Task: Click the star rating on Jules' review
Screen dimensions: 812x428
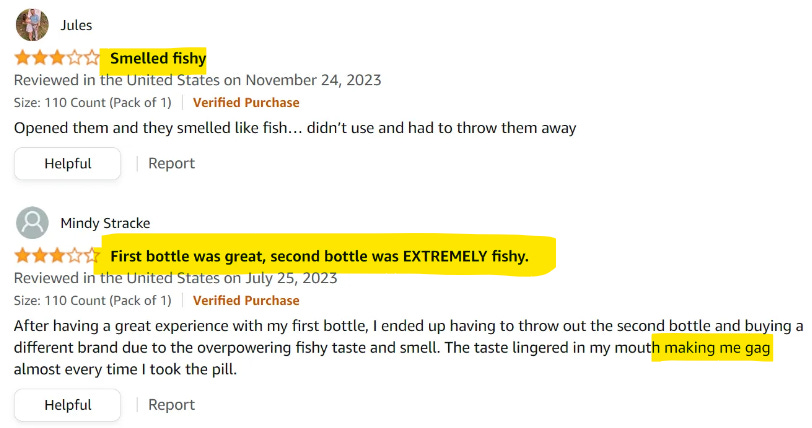Action: tap(57, 58)
